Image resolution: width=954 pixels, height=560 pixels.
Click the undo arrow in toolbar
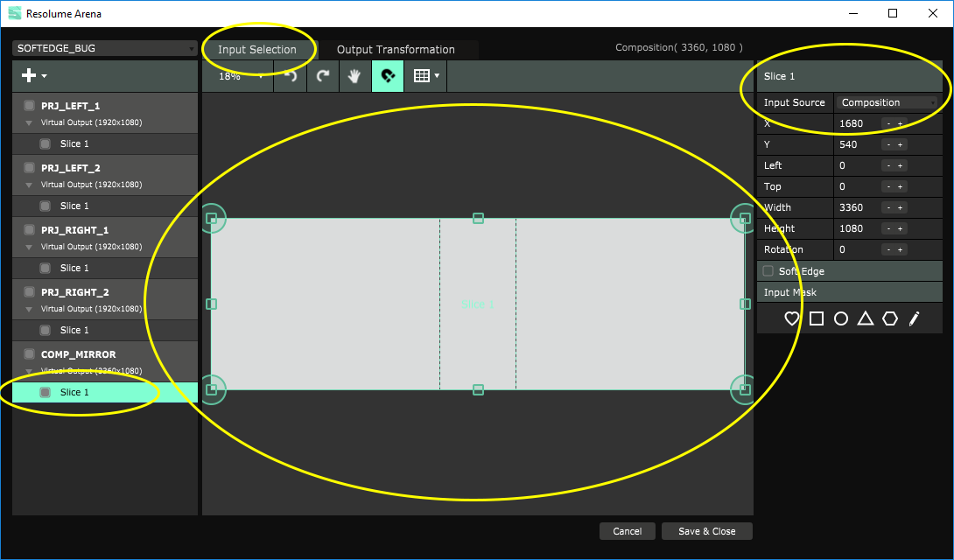pyautogui.click(x=290, y=76)
